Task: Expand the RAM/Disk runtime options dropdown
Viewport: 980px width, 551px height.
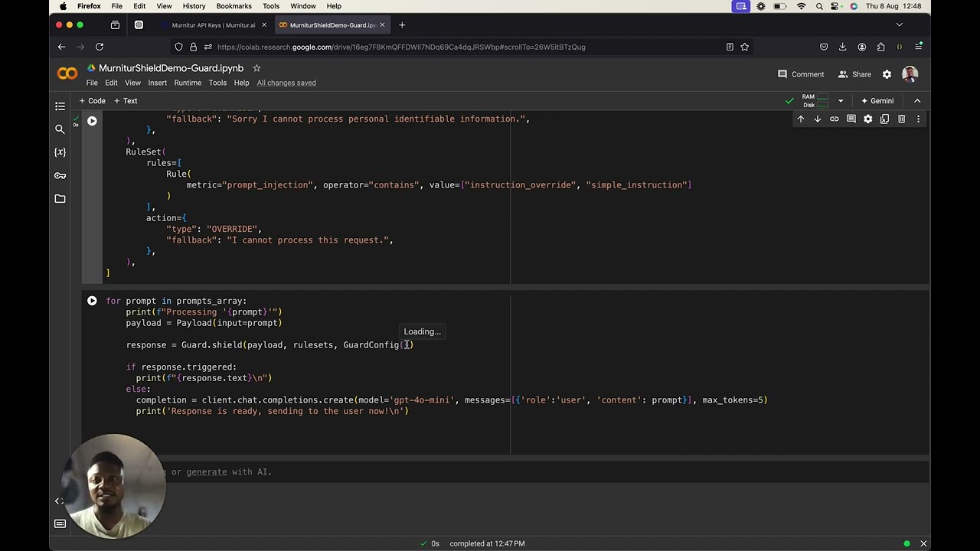Action: pos(841,101)
